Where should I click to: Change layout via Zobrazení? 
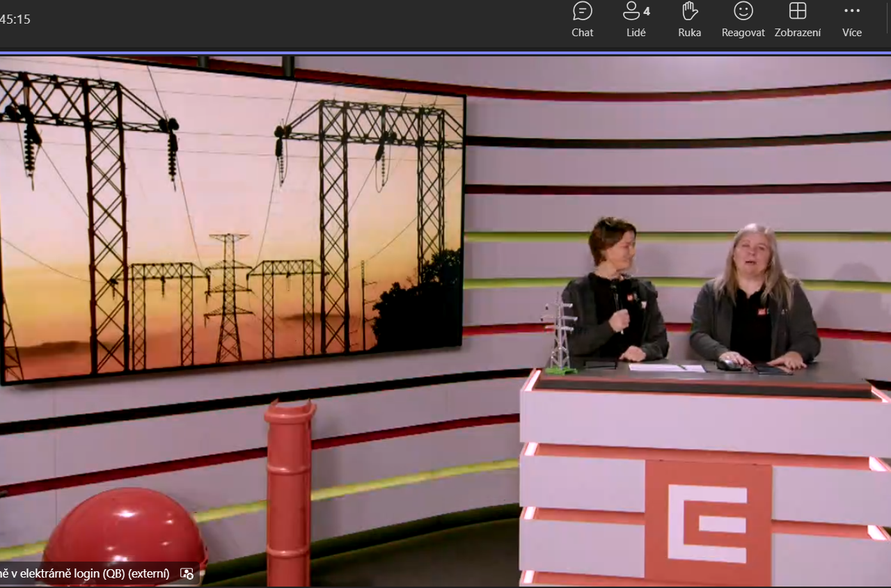point(798,19)
